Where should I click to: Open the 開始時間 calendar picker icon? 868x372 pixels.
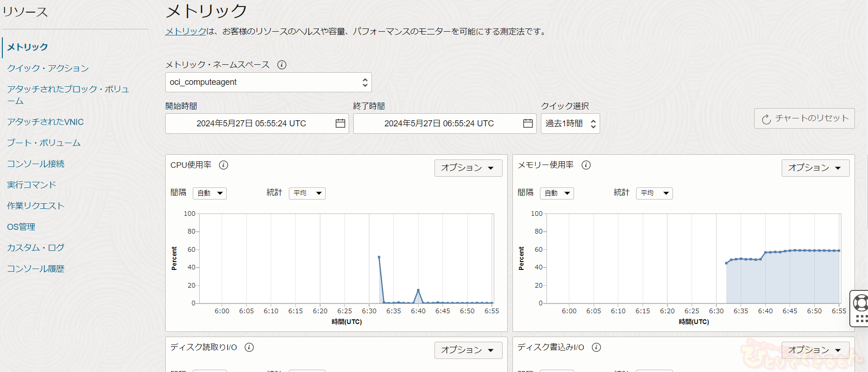point(340,124)
